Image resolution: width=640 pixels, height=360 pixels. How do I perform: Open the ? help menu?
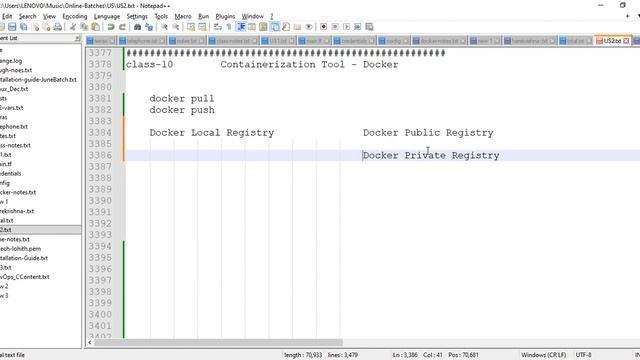click(271, 16)
